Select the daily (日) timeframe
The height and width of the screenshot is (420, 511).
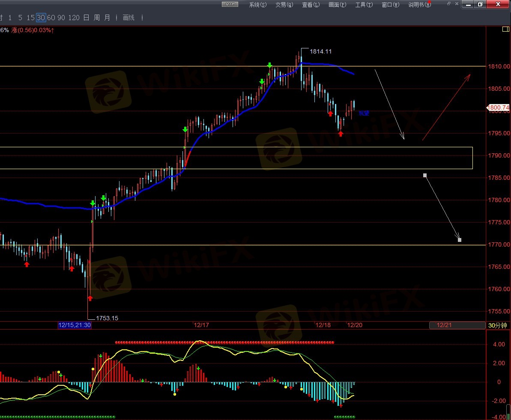[x=86, y=18]
